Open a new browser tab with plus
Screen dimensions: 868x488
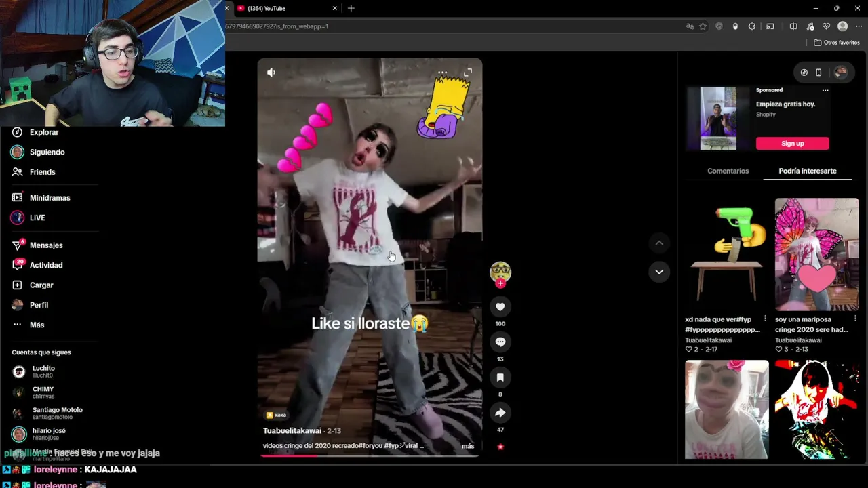[351, 8]
